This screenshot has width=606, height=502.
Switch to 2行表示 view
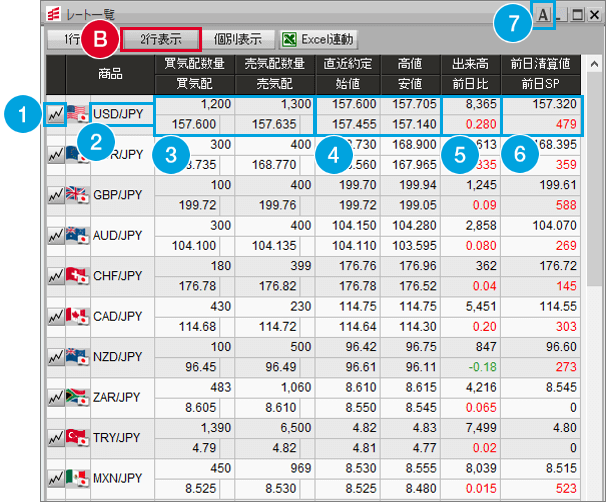tap(161, 39)
